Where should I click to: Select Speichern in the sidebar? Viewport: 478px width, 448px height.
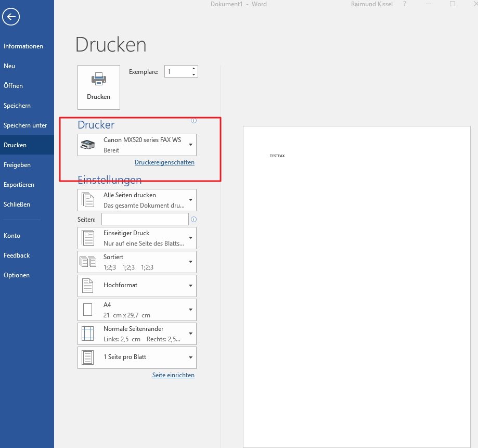pos(27,106)
